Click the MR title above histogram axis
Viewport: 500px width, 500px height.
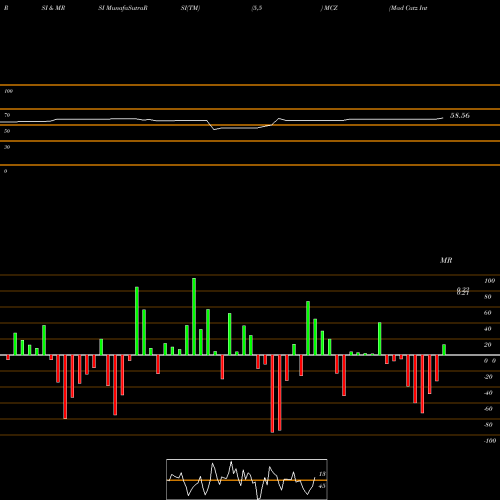click(446, 260)
